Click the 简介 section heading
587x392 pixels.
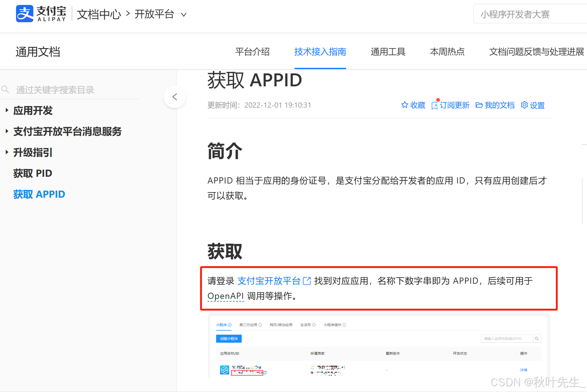click(225, 151)
